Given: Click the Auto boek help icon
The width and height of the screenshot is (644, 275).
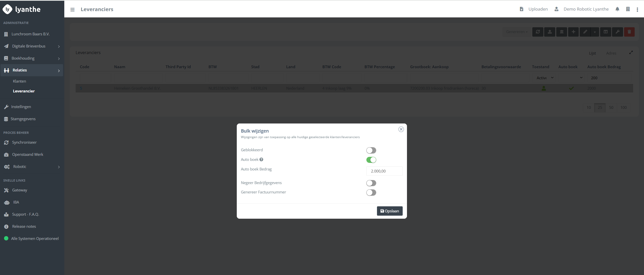Looking at the screenshot, I should 261,160.
